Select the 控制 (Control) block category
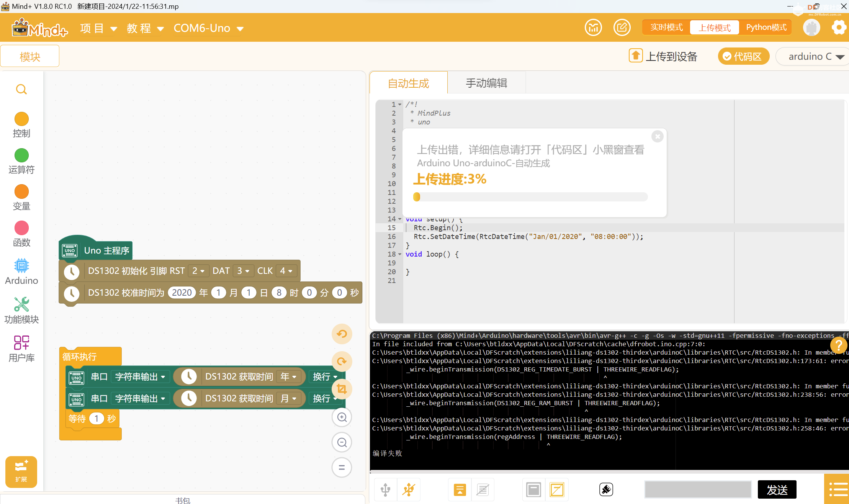The image size is (849, 504). 21,125
